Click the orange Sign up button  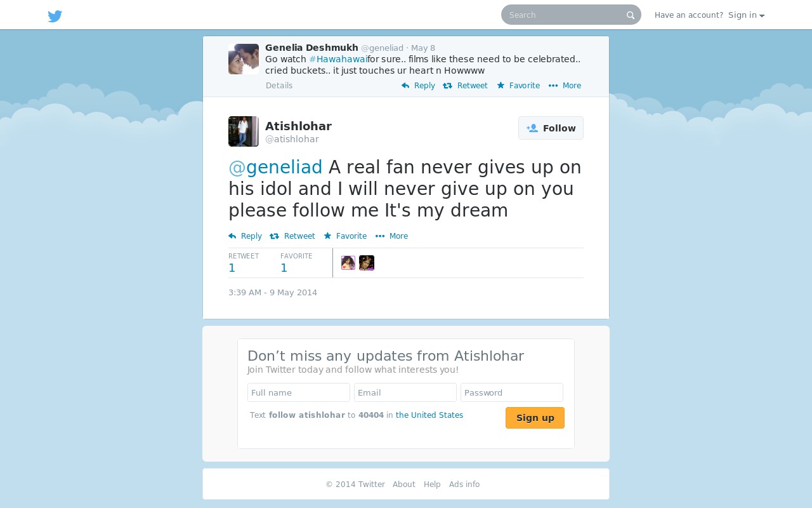535,418
